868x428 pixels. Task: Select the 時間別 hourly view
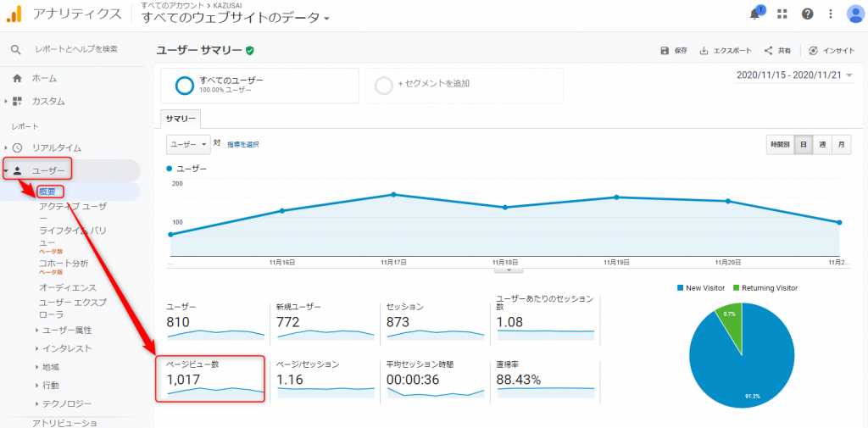pos(780,145)
